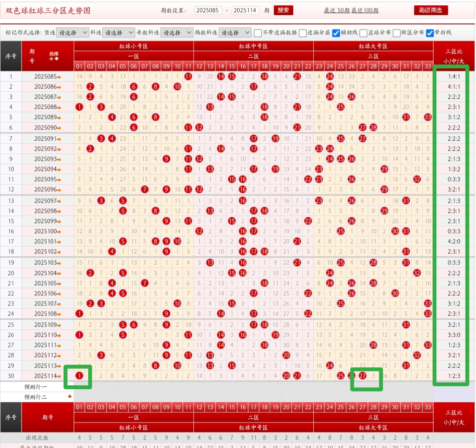Enable the 蓝球分布 checkbox
This screenshot has width=476, height=448.
coord(363,33)
